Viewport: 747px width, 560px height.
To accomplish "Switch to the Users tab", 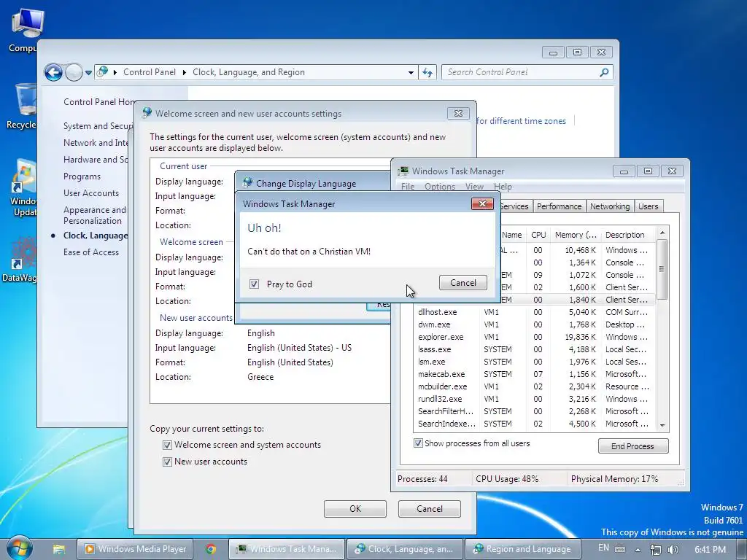I will 649,206.
